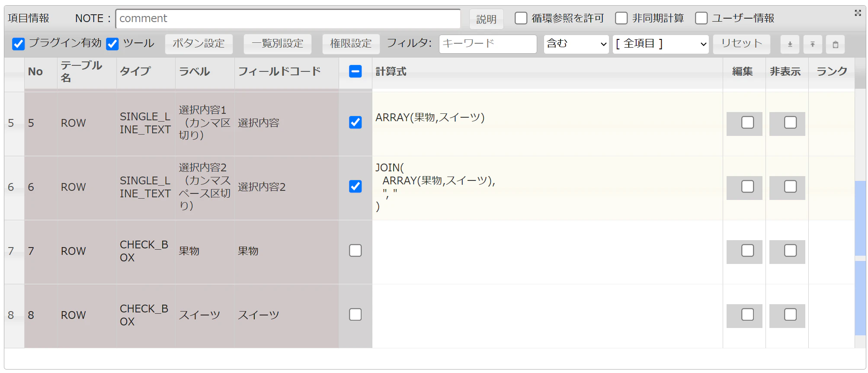Check the ユーザー情報 option
Screen dimensions: 868x373
click(x=701, y=18)
